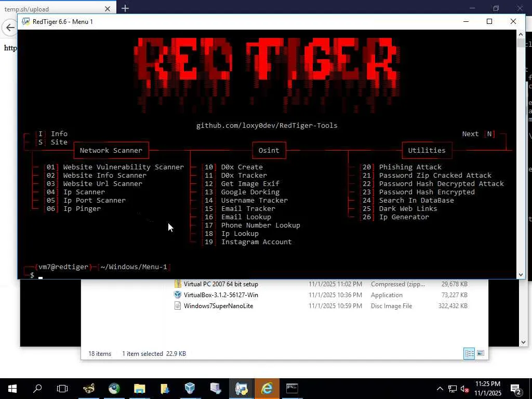Viewport: 532px width, 399px height.
Task: Close the RedTiger 6.6 window
Action: click(513, 21)
